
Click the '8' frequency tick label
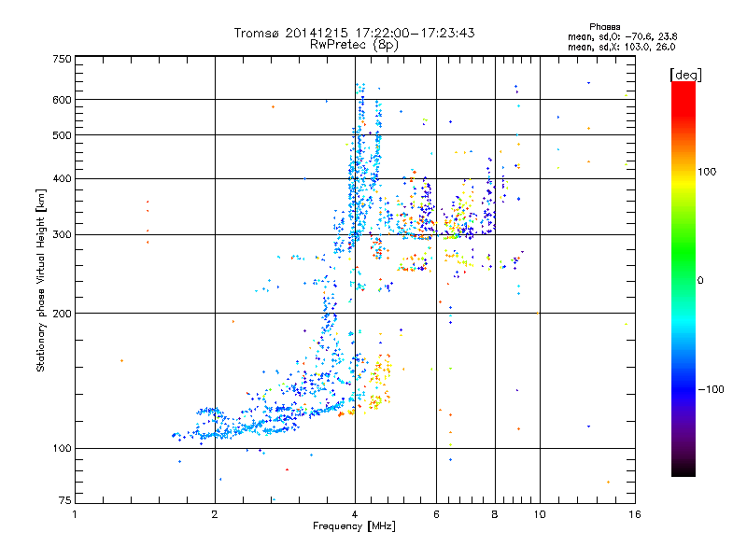coord(495,514)
